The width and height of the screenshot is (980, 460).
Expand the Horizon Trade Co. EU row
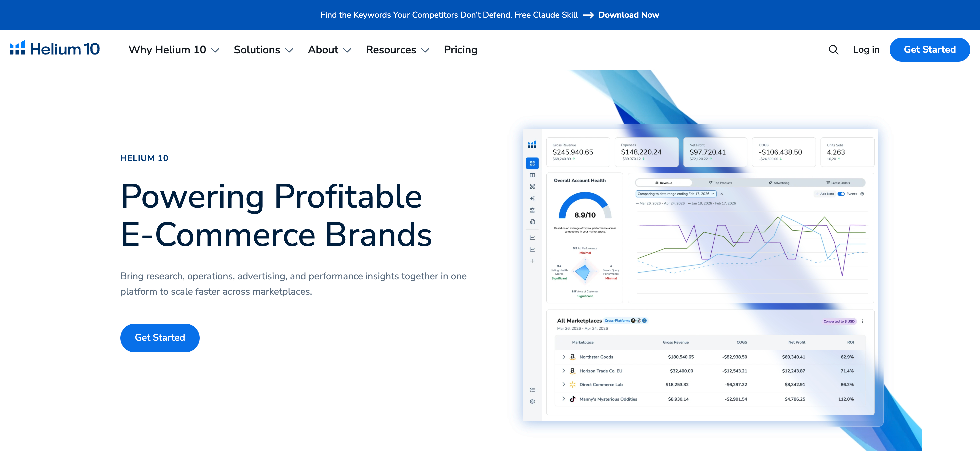(563, 370)
